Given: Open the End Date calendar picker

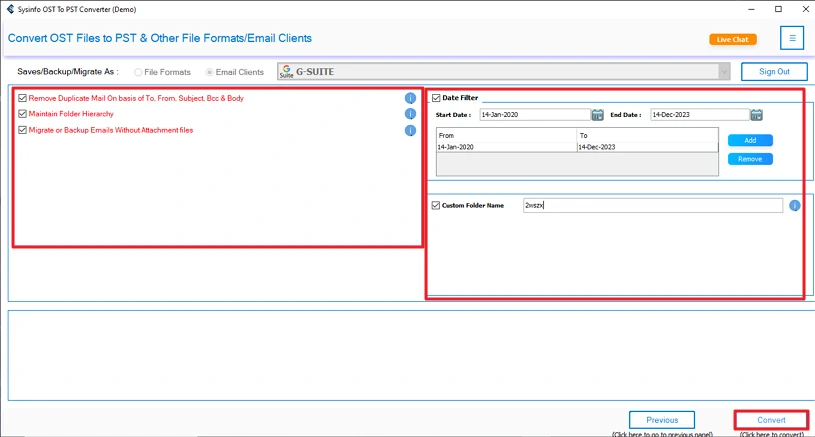Looking at the screenshot, I should pyautogui.click(x=756, y=115).
